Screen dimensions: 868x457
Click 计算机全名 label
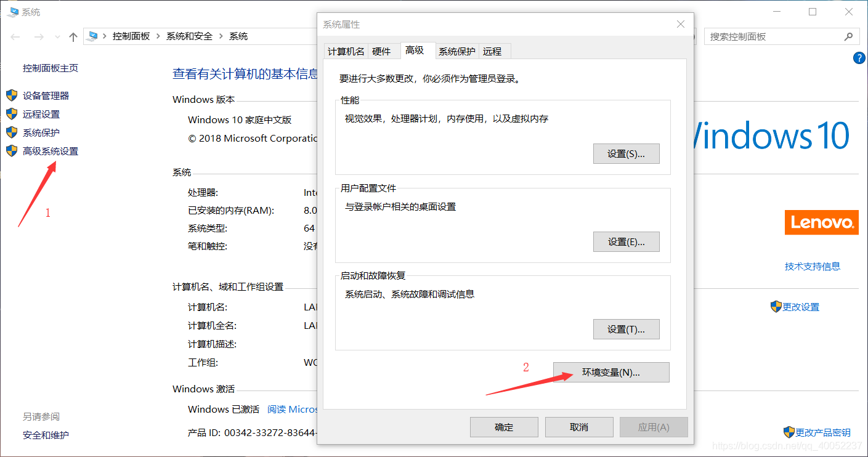tap(213, 325)
